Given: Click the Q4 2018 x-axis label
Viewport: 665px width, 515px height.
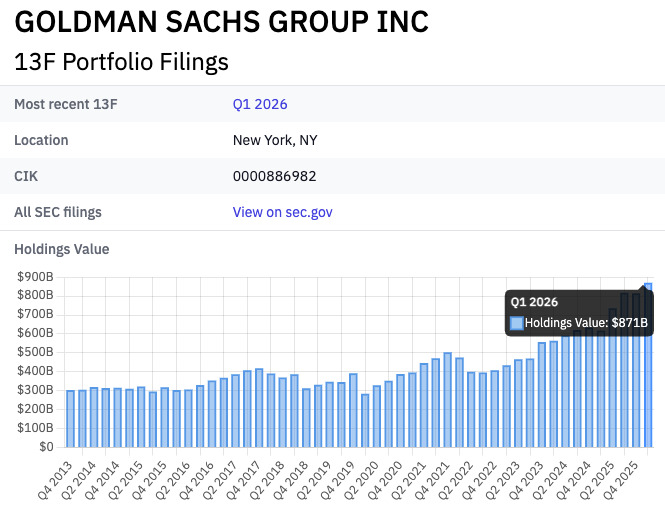Looking at the screenshot, I should click(x=291, y=480).
